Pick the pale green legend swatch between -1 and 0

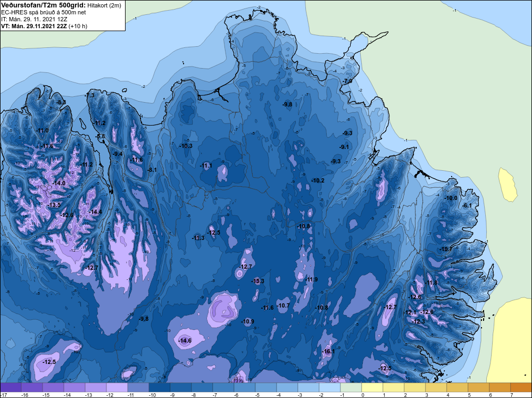351,387
